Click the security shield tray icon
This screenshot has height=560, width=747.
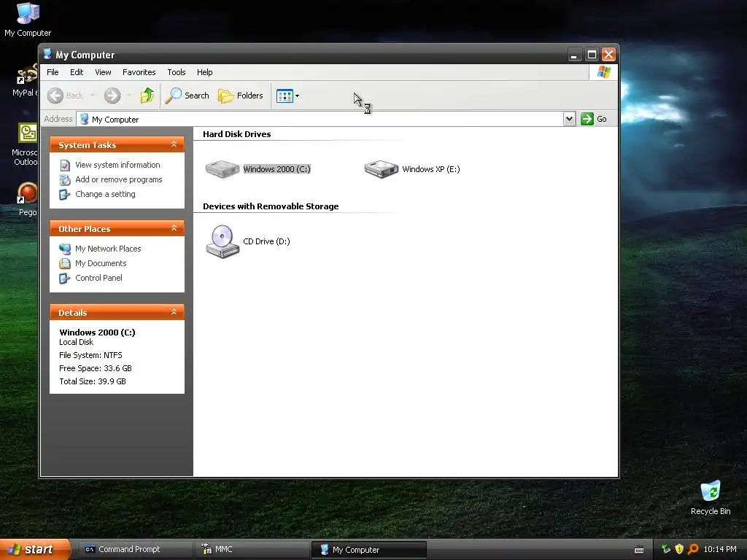(679, 550)
